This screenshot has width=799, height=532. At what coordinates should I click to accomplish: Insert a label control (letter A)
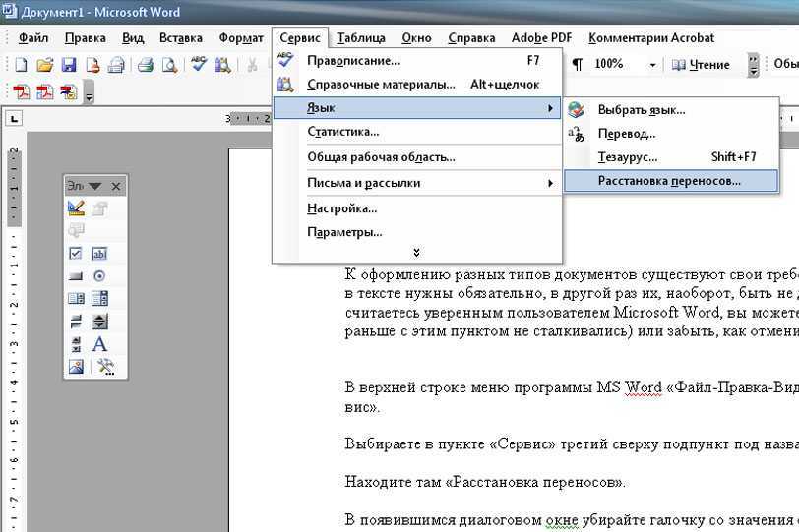click(99, 344)
